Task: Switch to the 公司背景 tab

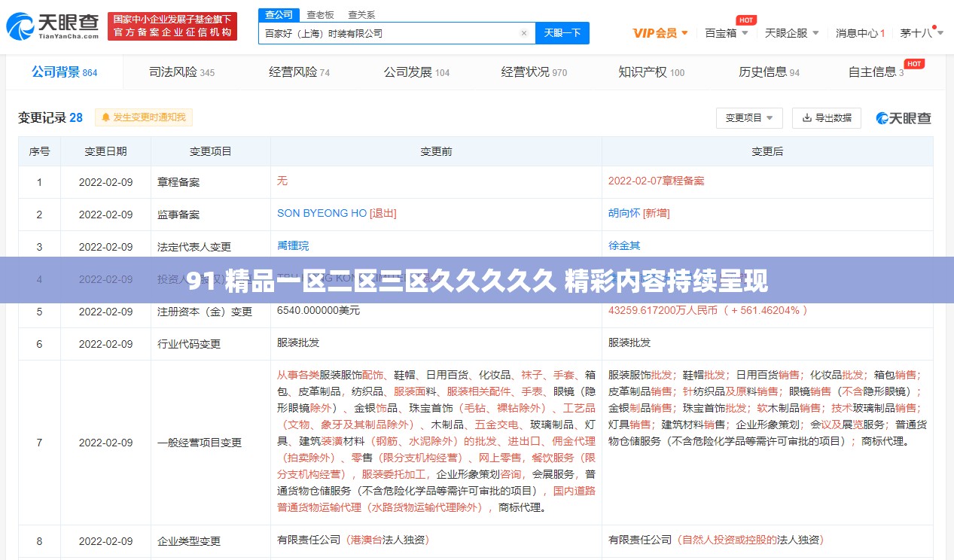Action: coord(64,72)
